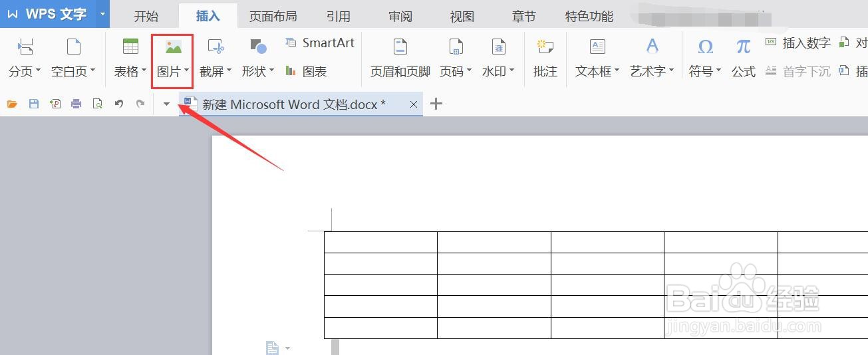Screen dimensions: 868x355
Task: Click the screenshot (截屏) scissors icon
Action: [216, 47]
